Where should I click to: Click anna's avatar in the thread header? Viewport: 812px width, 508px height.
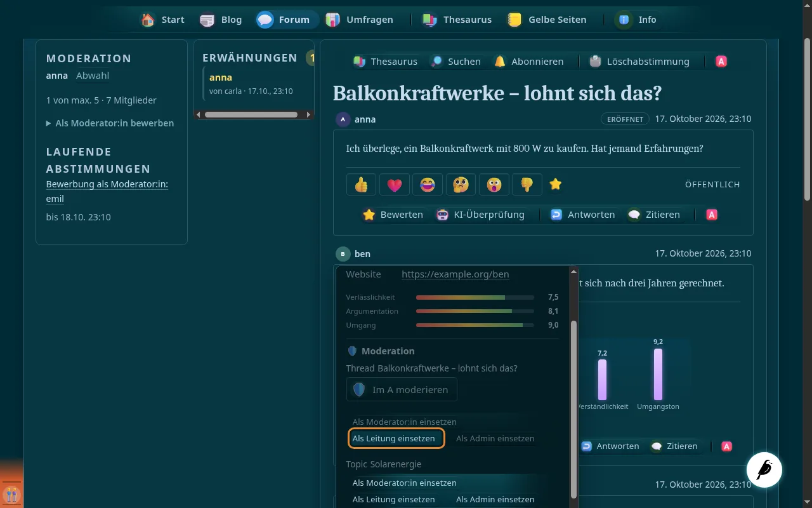click(x=343, y=119)
